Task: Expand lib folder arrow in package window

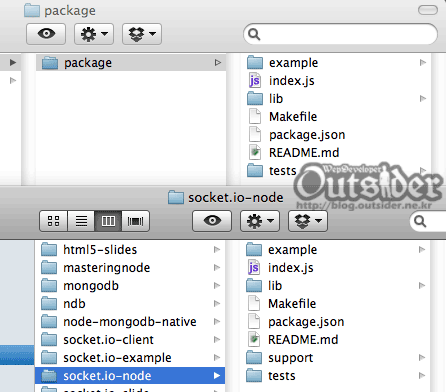Action: point(423,99)
